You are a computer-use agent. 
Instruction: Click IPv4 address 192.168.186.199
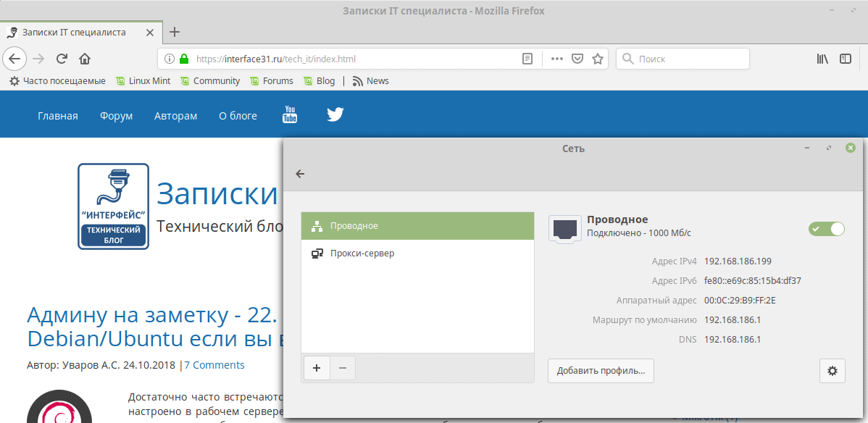pos(738,261)
